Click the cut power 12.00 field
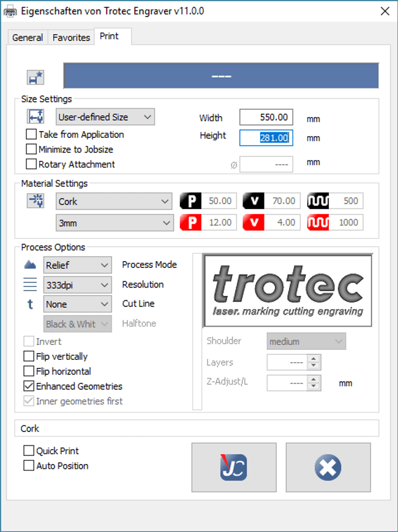This screenshot has height=532, width=398. coord(219,222)
